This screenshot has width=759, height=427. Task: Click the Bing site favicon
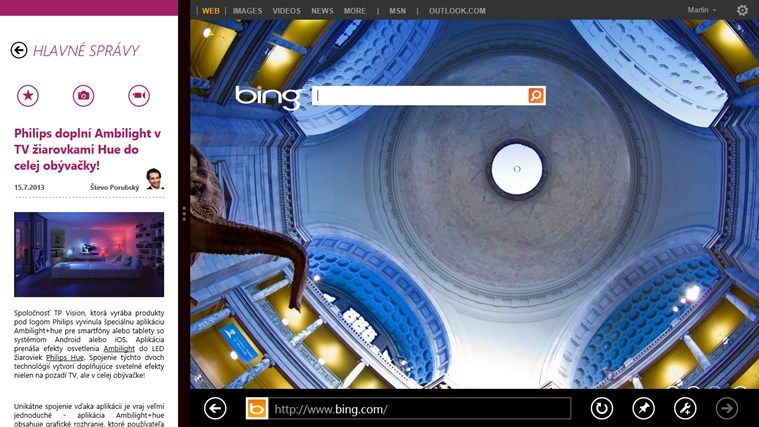point(257,409)
